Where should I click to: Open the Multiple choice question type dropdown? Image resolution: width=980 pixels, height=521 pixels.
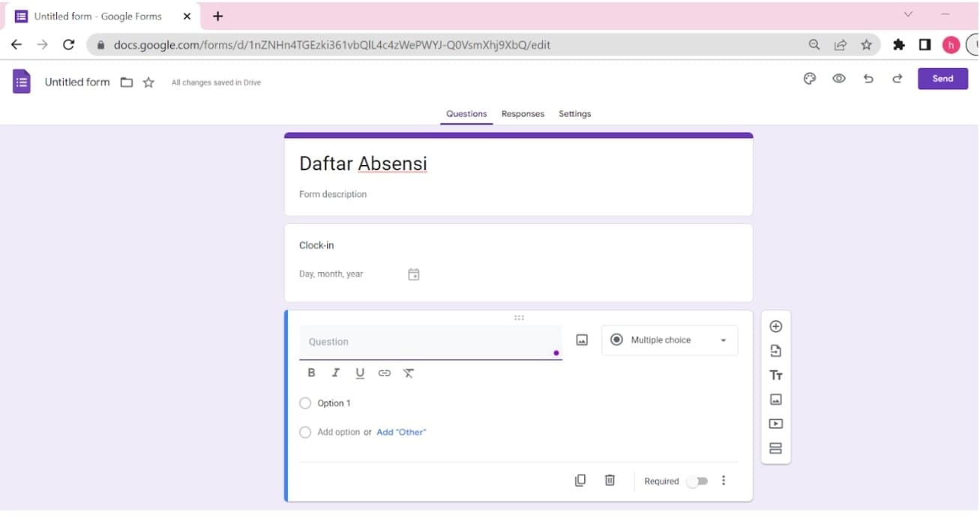[x=668, y=340]
